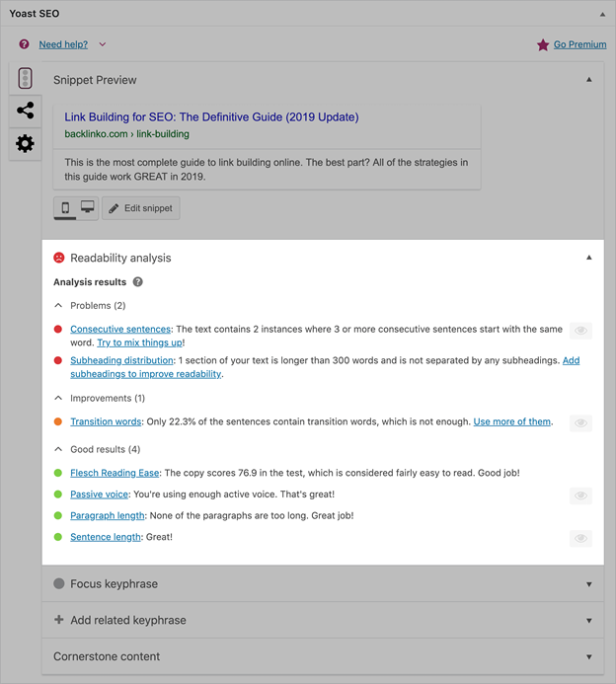Toggle eye highlight for Passive voice
This screenshot has height=684, width=616.
point(580,495)
